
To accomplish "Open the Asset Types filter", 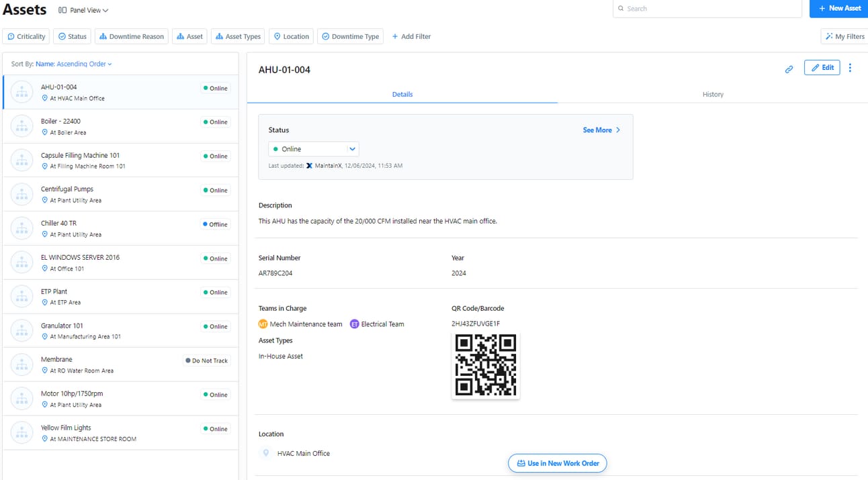I will [238, 36].
